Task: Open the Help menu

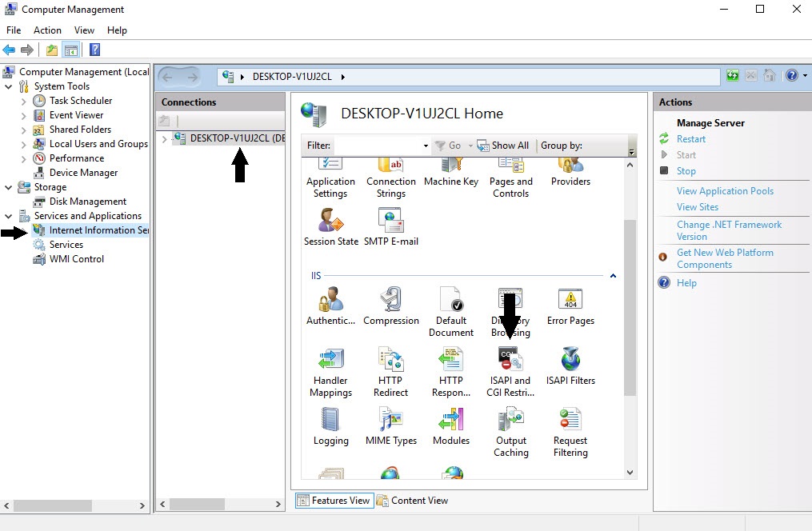Action: pos(117,30)
